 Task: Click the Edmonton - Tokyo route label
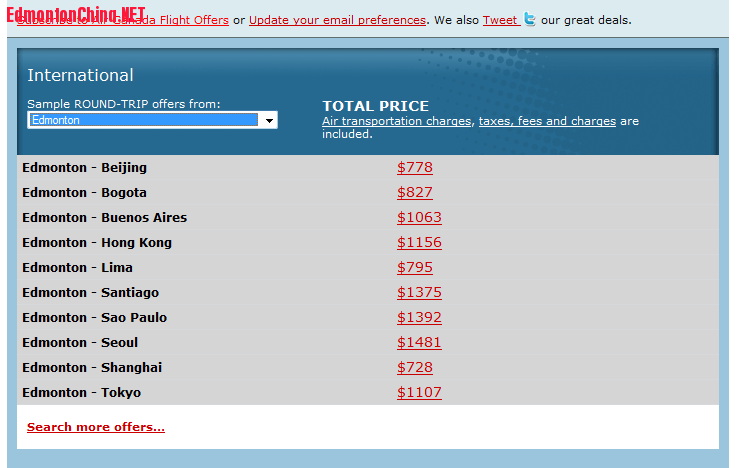[81, 392]
